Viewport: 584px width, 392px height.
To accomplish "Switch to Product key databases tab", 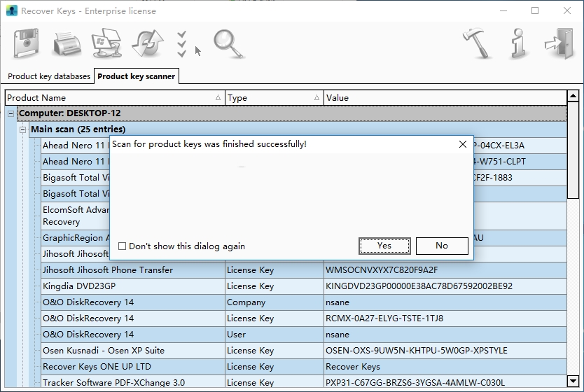I will (49, 76).
